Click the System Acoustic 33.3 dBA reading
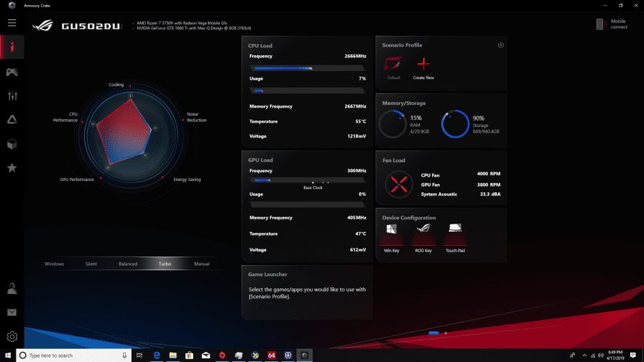644x362 pixels. coord(491,194)
